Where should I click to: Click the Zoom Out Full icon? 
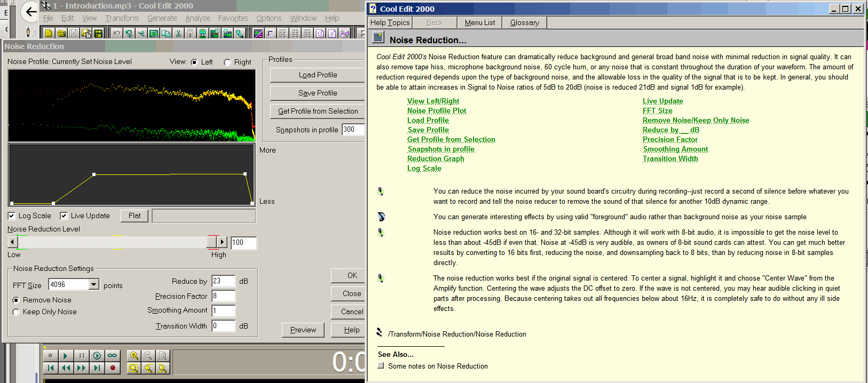pyautogui.click(x=163, y=355)
